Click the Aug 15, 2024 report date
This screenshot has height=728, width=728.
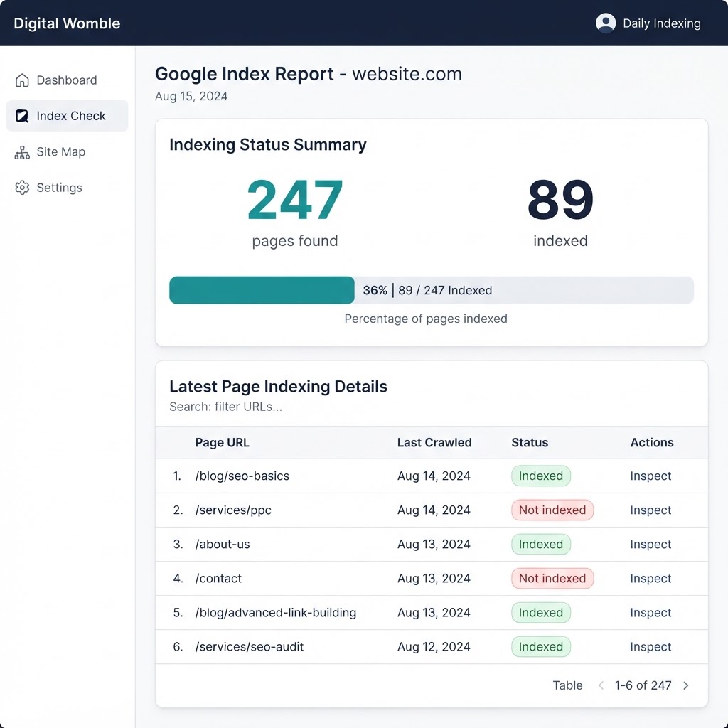[x=191, y=96]
